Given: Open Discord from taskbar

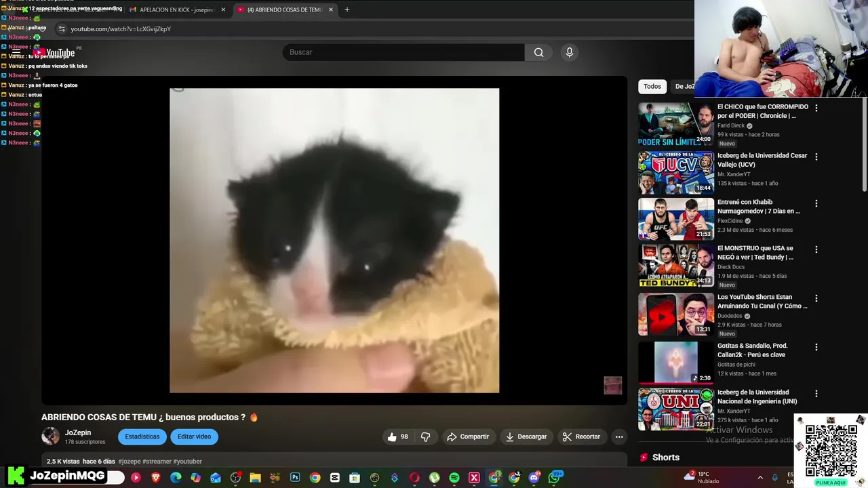Looking at the screenshot, I should pos(534,478).
